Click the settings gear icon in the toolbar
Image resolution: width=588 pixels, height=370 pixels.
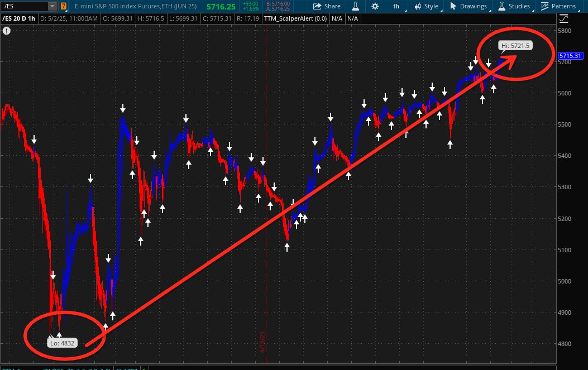(x=375, y=7)
